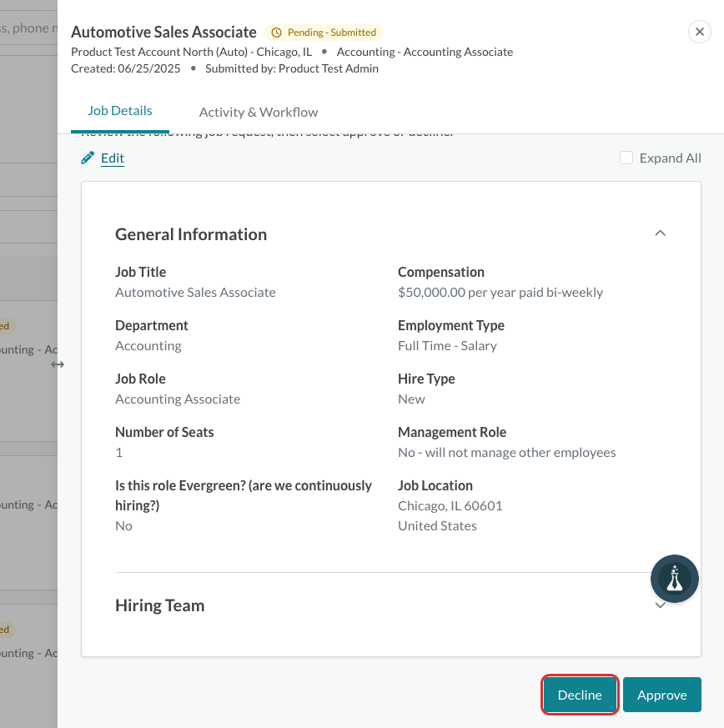Open the Edit link
This screenshot has width=724, height=728.
coord(113,158)
